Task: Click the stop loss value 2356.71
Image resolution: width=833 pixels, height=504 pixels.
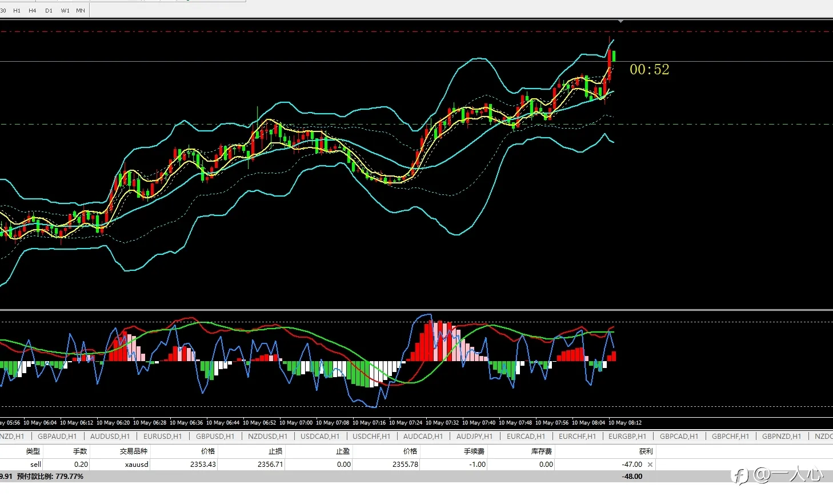Action: coord(270,465)
